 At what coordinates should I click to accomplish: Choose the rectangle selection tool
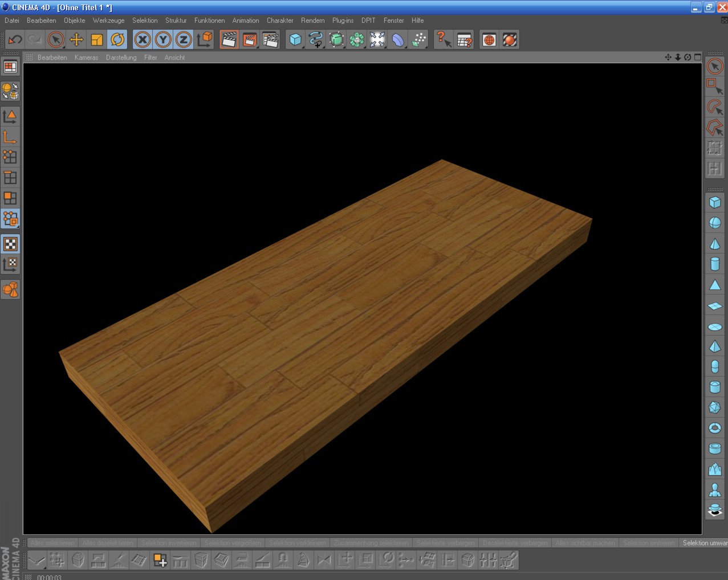tap(715, 87)
